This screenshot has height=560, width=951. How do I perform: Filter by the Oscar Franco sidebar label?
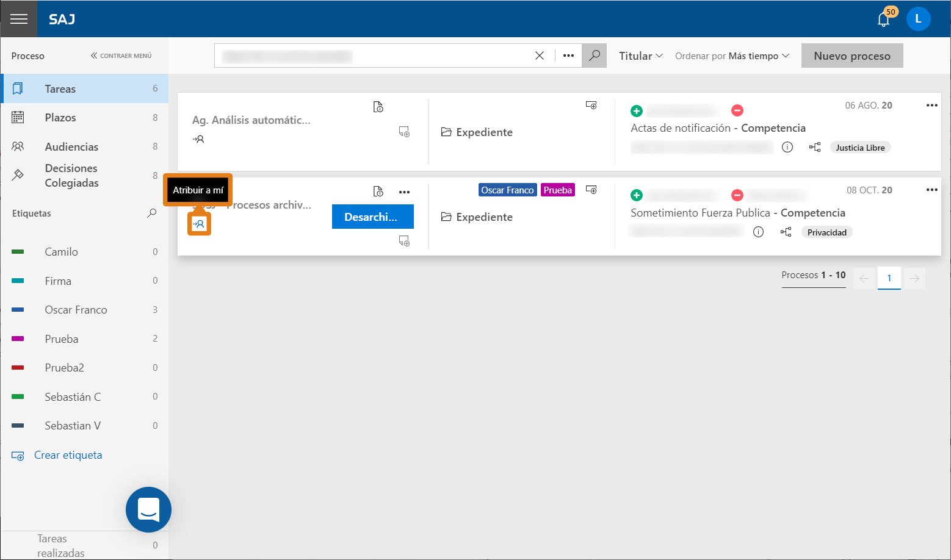pyautogui.click(x=84, y=309)
